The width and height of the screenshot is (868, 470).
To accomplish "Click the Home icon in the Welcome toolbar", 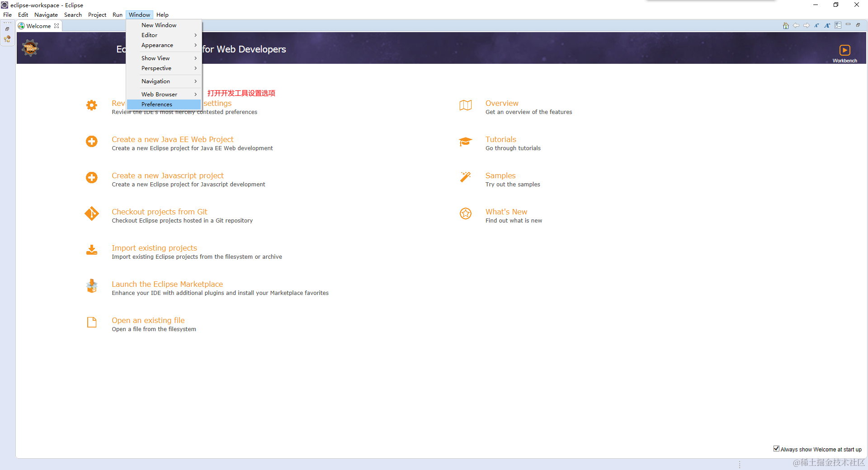I will (786, 26).
